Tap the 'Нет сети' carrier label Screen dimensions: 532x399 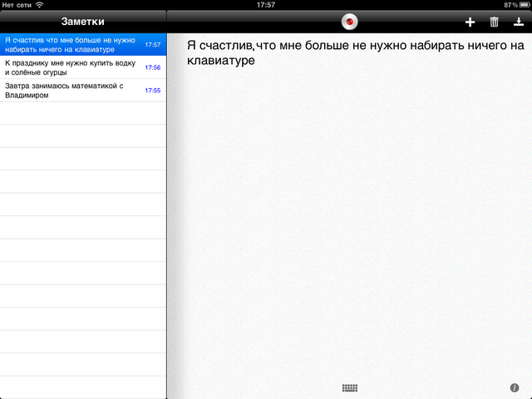pos(17,5)
